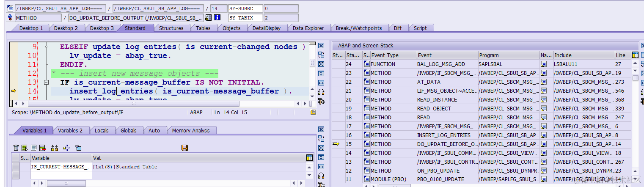Open the Break./Watchpoints tab

[x=358, y=28]
